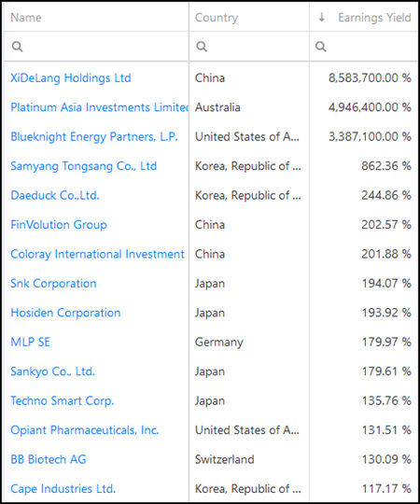Open Opiant Pharmaceuticals, Inc. link
Screen dimensions: 420x504
[85, 430]
